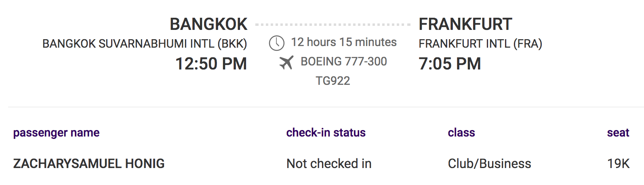Click the seat column header
Image resolution: width=644 pixels, height=185 pixels.
618,132
